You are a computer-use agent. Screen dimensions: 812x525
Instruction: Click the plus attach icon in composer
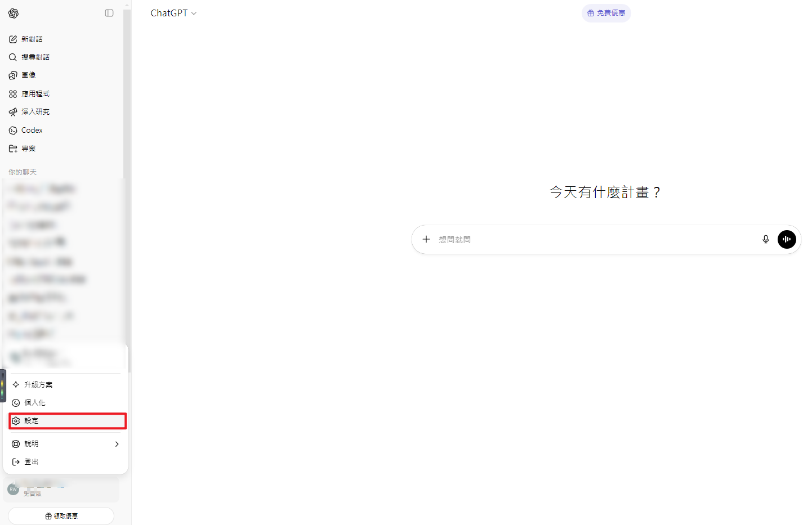426,239
